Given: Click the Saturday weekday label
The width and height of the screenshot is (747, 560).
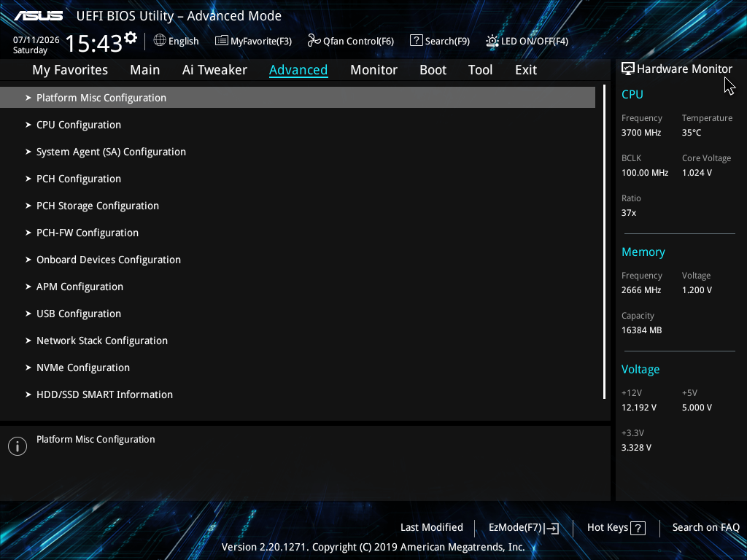Looking at the screenshot, I should pyautogui.click(x=30, y=50).
